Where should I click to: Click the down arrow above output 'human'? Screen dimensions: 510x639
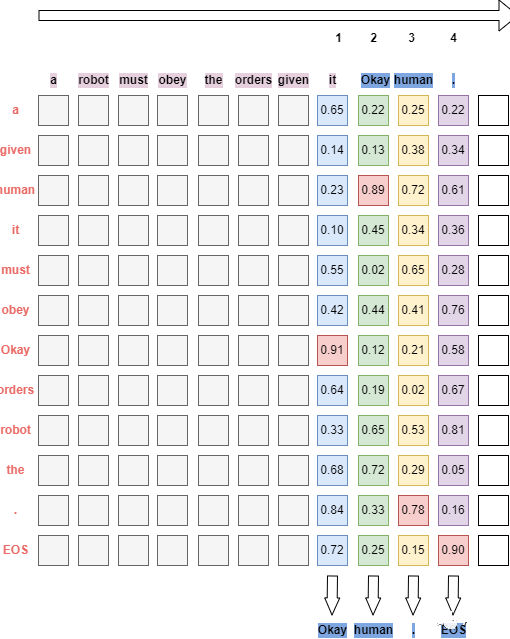point(373,595)
